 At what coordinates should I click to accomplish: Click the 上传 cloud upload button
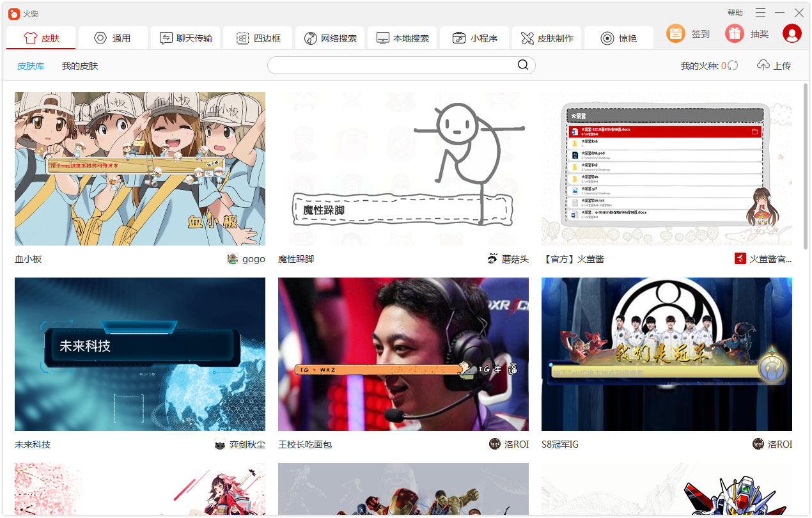(774, 65)
